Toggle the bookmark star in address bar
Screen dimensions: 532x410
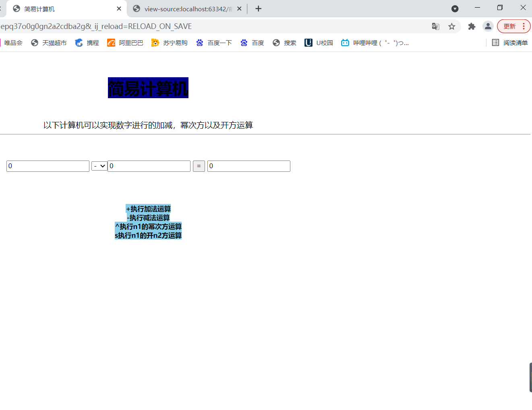pos(452,26)
